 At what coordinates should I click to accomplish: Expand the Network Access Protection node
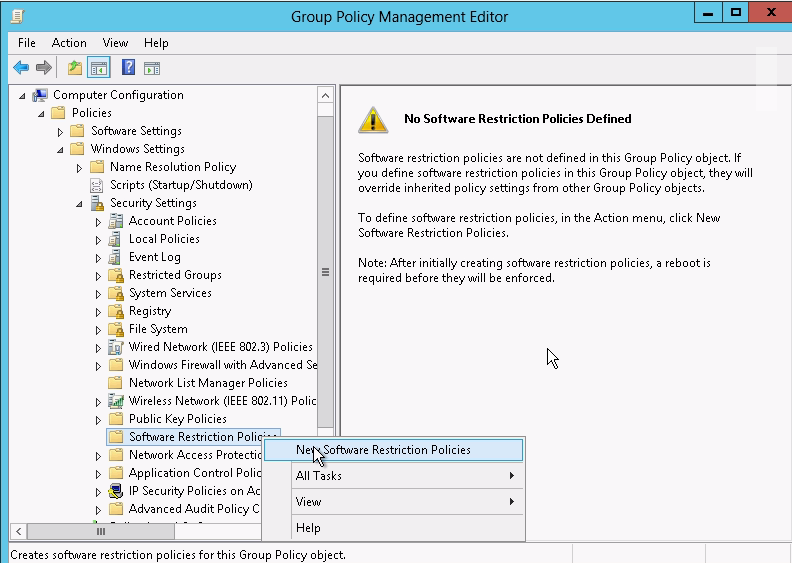point(98,455)
